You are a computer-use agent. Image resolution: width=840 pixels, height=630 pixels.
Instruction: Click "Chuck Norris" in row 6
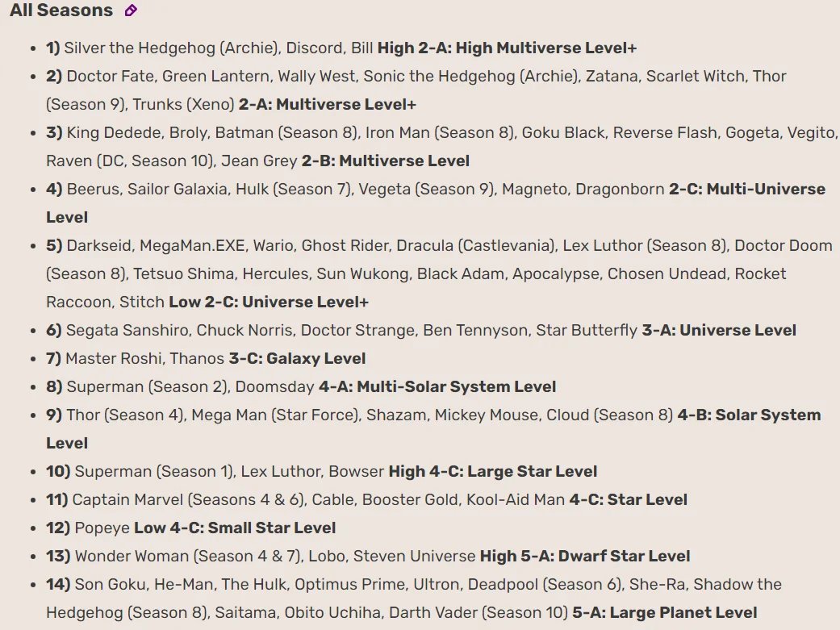click(244, 330)
